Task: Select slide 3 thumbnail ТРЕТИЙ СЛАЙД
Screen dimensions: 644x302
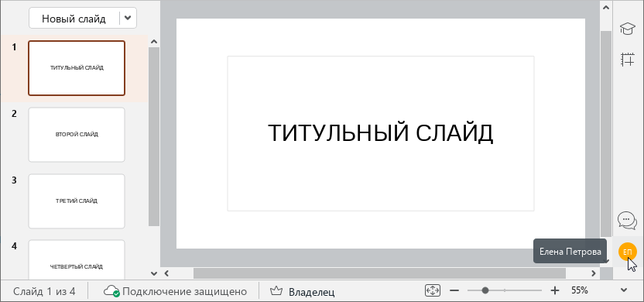Action: tap(77, 201)
